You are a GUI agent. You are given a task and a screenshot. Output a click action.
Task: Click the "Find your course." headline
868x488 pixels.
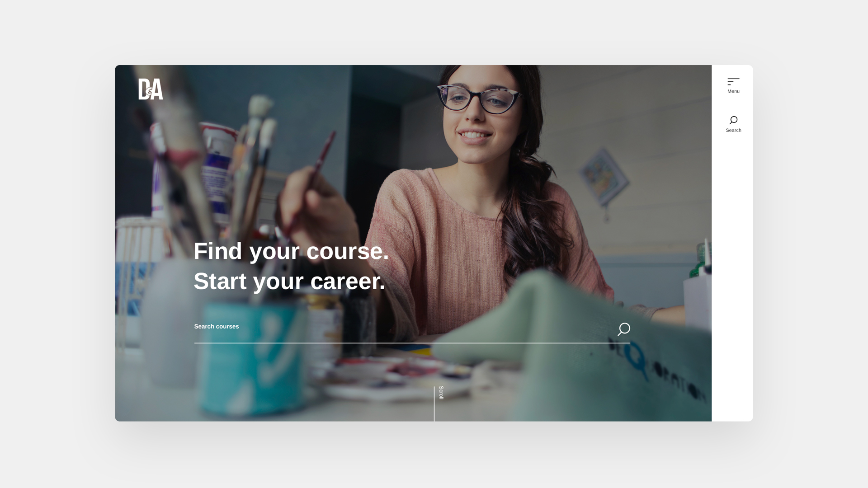coord(291,251)
